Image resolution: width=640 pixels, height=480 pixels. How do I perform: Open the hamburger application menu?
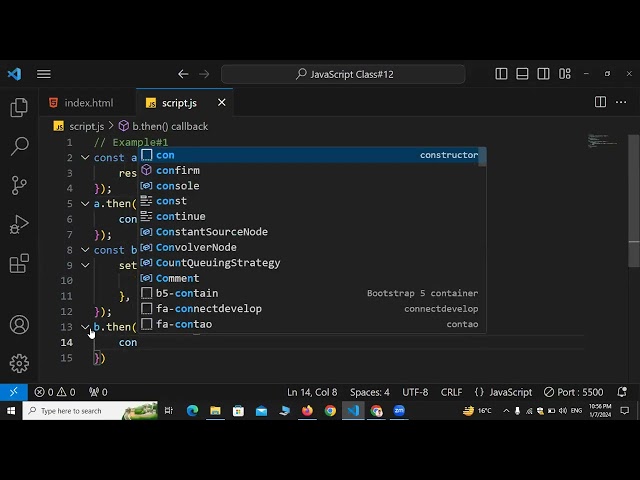click(x=44, y=74)
